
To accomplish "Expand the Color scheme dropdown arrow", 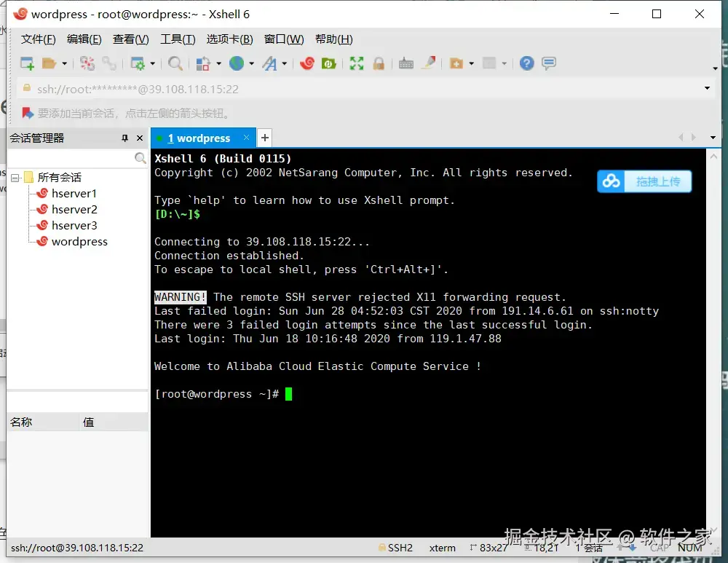I will click(x=218, y=63).
